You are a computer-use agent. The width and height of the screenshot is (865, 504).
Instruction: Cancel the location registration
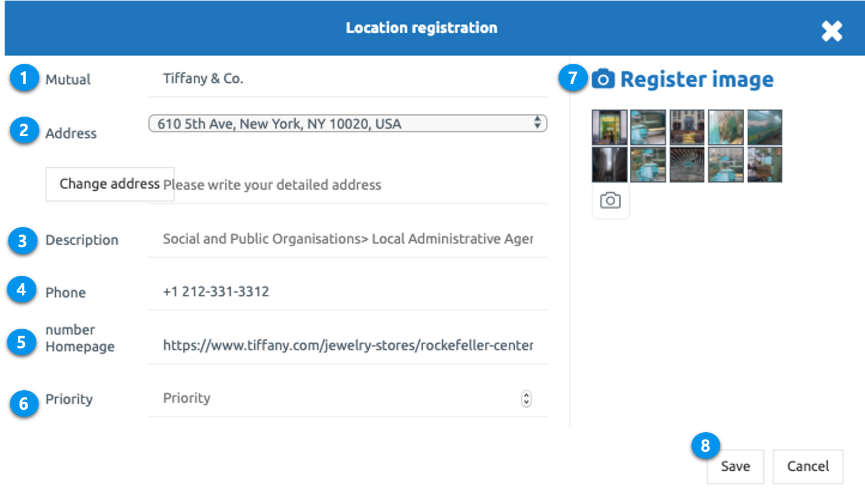pos(807,467)
